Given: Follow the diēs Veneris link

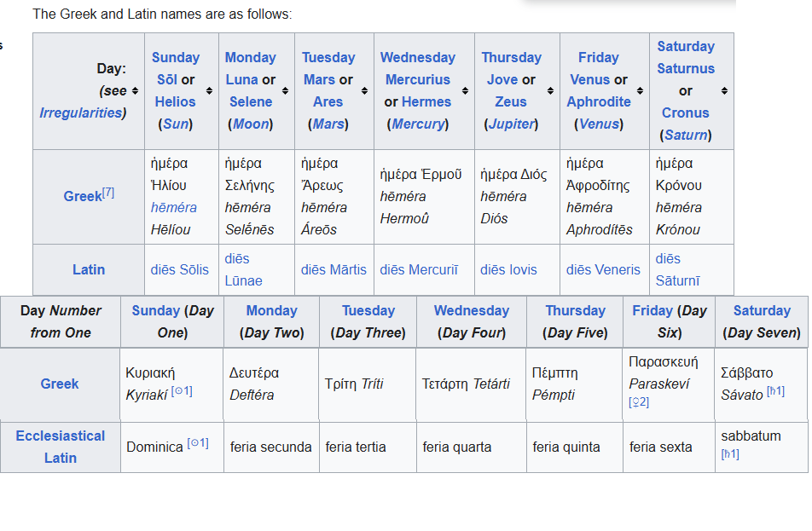Looking at the screenshot, I should [x=603, y=269].
